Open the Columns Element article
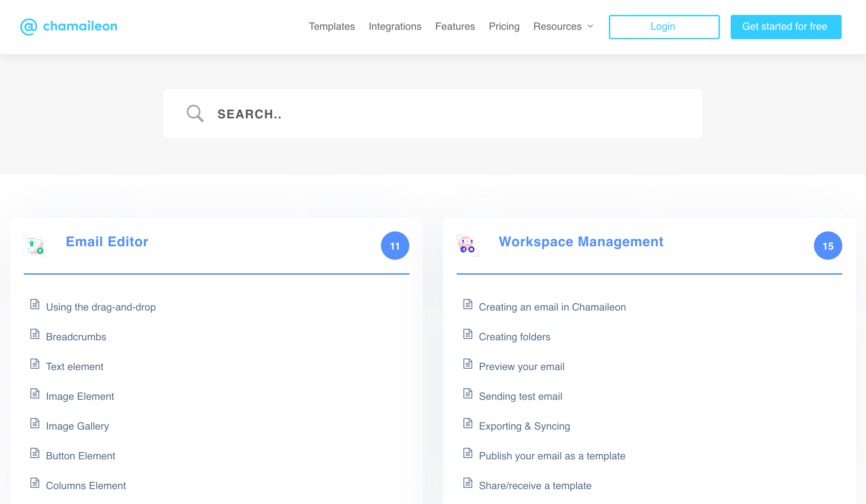The width and height of the screenshot is (866, 504). [86, 485]
